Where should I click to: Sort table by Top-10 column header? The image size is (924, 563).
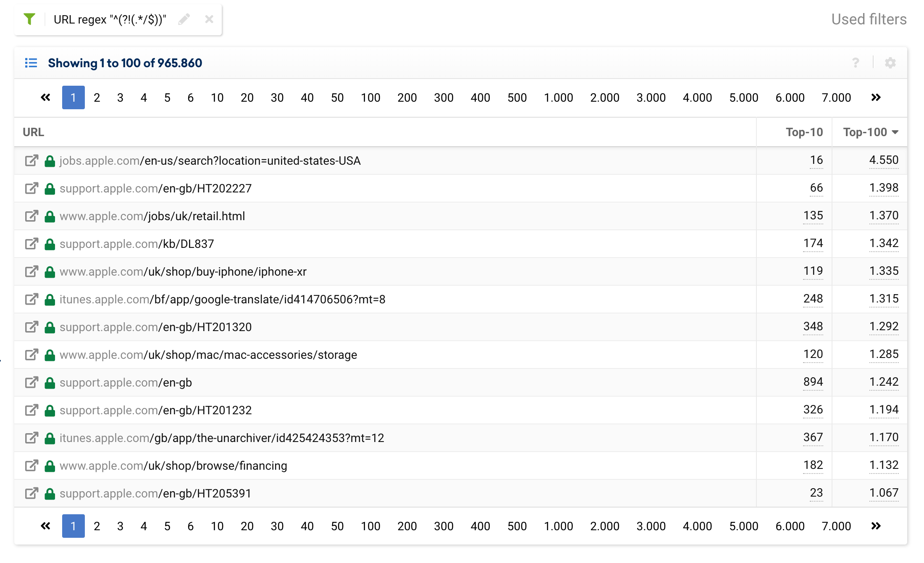804,132
